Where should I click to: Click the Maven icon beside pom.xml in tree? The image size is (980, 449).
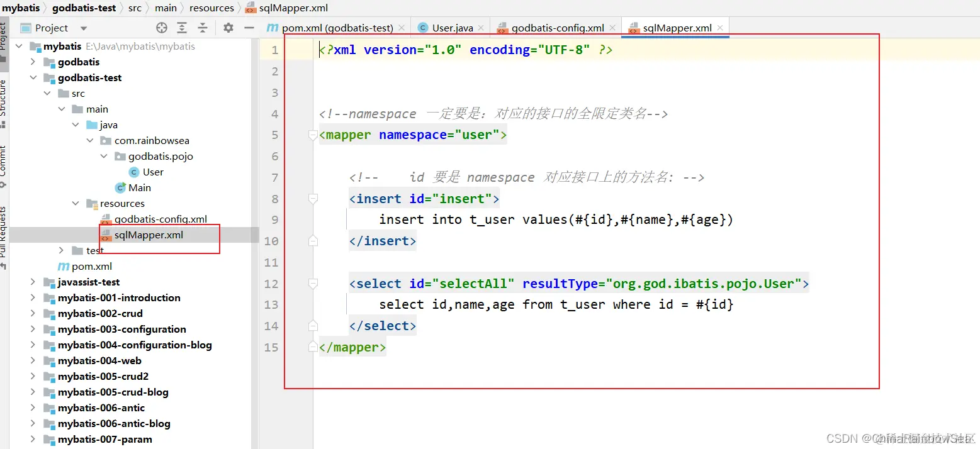point(64,266)
